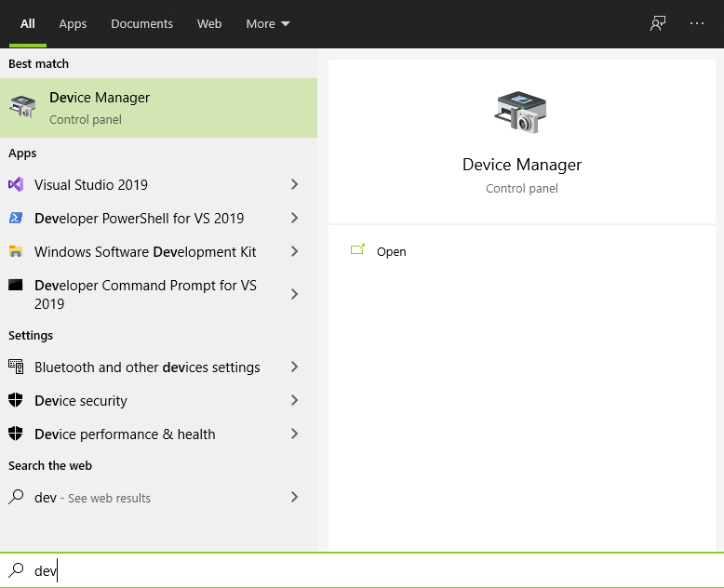Click the search box containing dev
Viewport: 724px width, 588px height.
(x=362, y=571)
